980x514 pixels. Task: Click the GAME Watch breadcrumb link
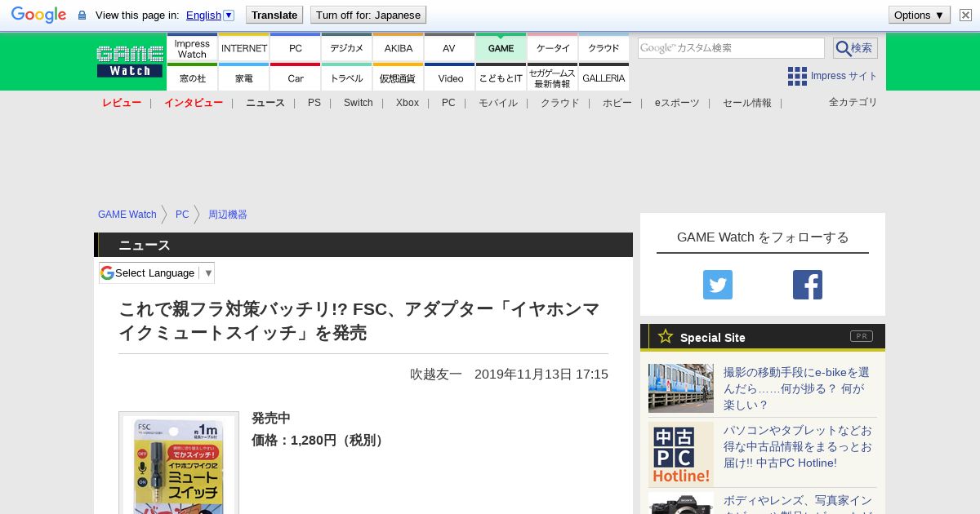coord(127,215)
